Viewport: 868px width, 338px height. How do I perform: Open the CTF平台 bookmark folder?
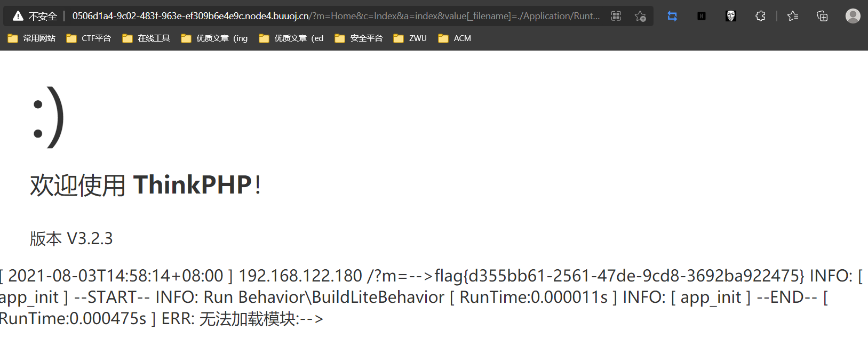89,38
